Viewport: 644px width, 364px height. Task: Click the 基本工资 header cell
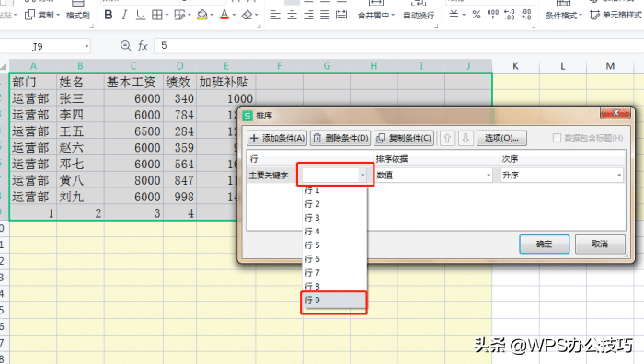133,82
